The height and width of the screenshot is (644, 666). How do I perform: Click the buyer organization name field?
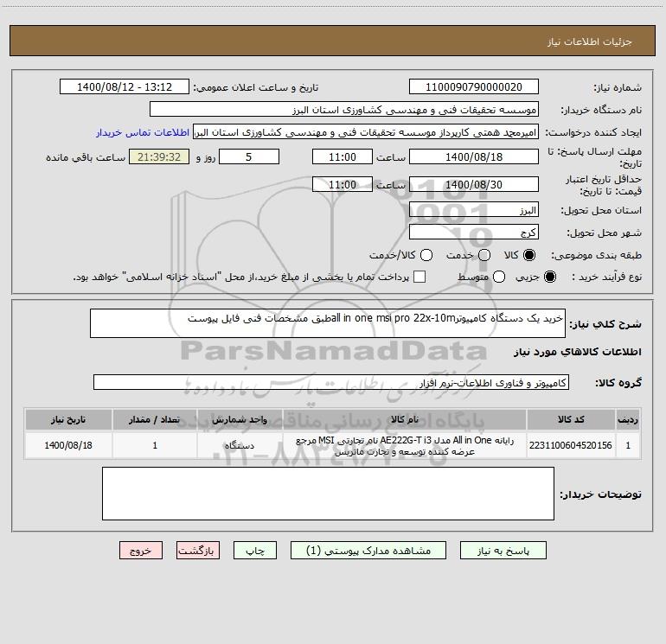(344, 109)
